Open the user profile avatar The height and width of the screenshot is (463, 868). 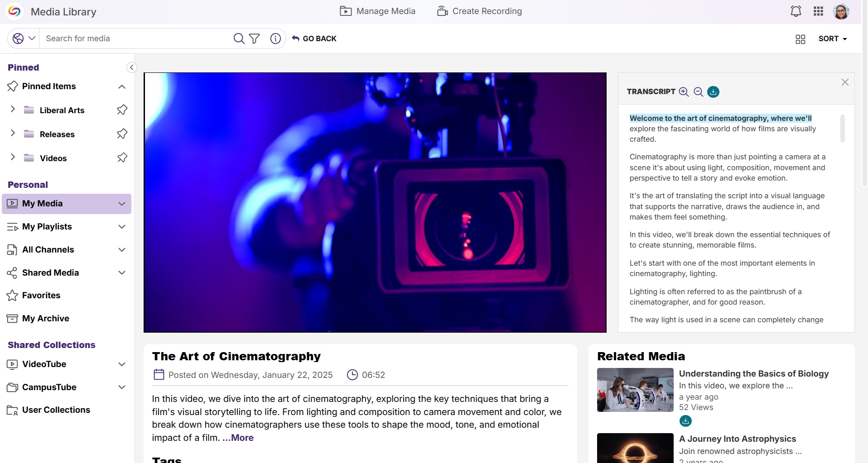tap(841, 11)
